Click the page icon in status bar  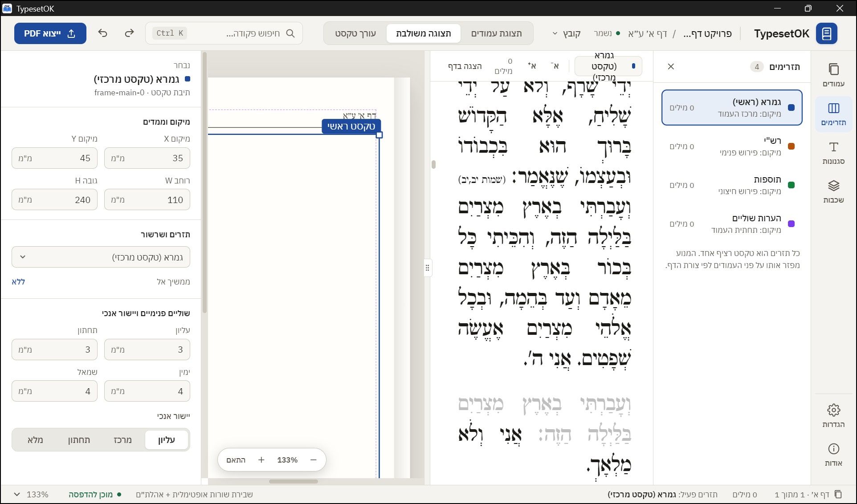point(838,494)
